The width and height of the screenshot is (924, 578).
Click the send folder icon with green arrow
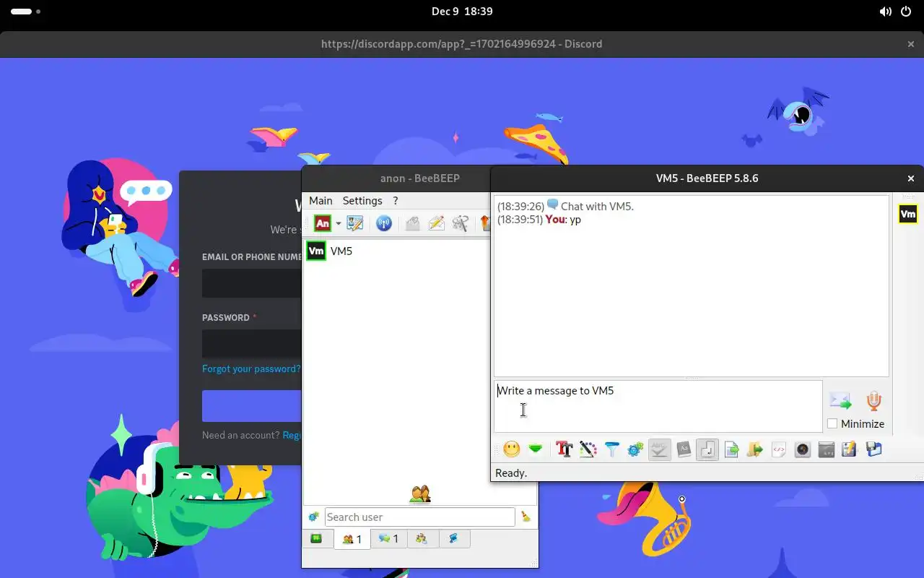click(x=755, y=449)
